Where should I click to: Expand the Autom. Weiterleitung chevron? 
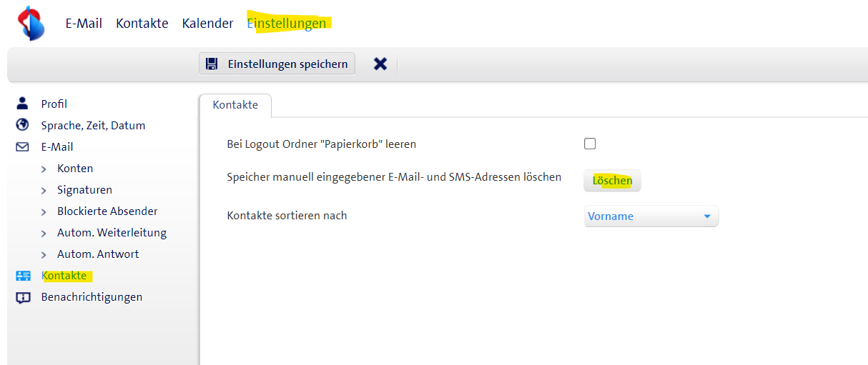[44, 234]
